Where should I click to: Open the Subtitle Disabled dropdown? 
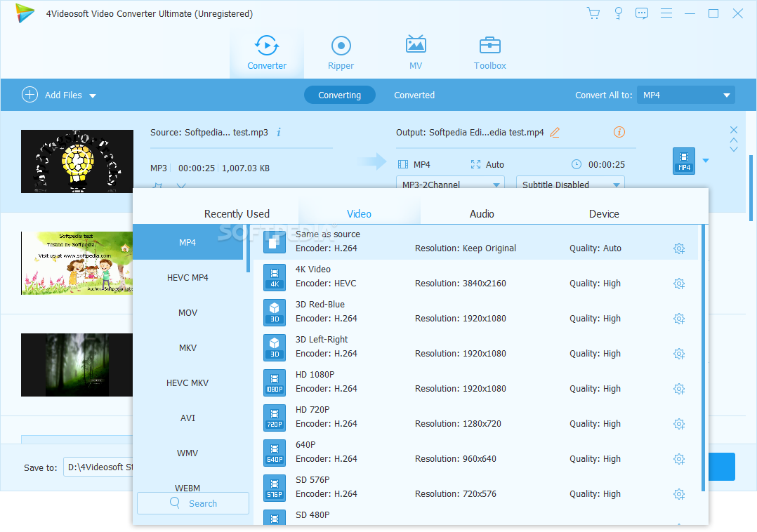pos(570,182)
